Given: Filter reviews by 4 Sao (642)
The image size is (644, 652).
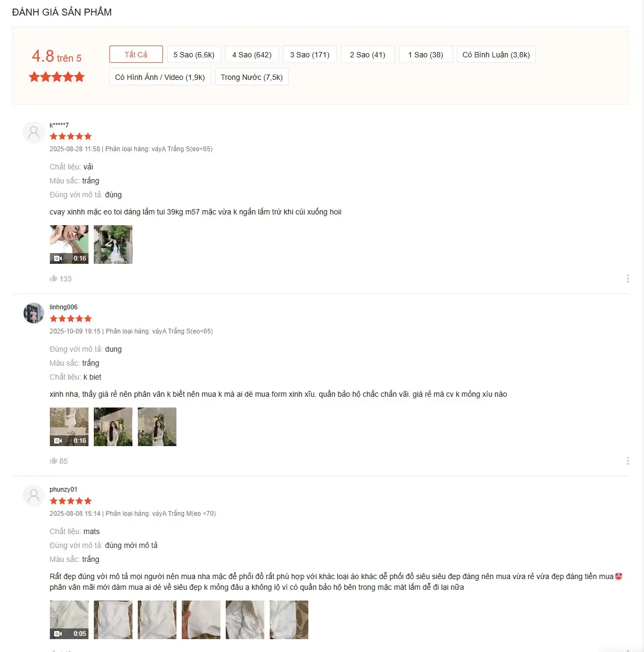Looking at the screenshot, I should click(x=252, y=54).
